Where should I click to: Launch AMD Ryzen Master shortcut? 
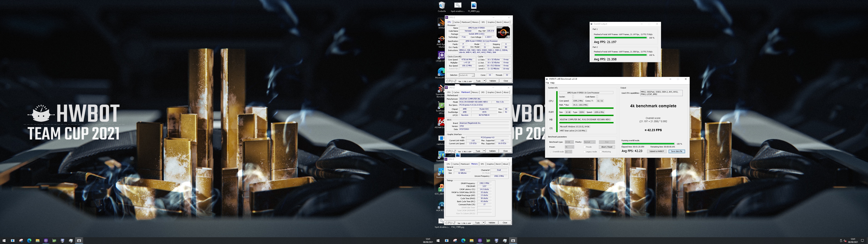click(x=441, y=40)
